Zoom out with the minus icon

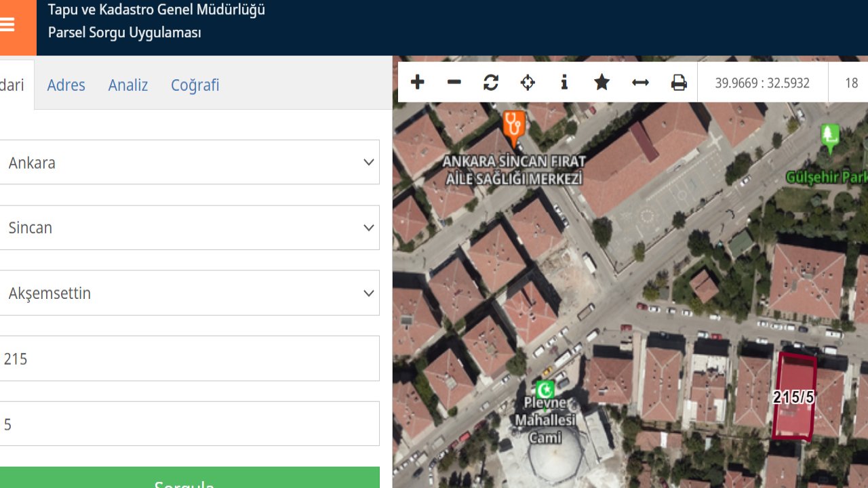454,83
